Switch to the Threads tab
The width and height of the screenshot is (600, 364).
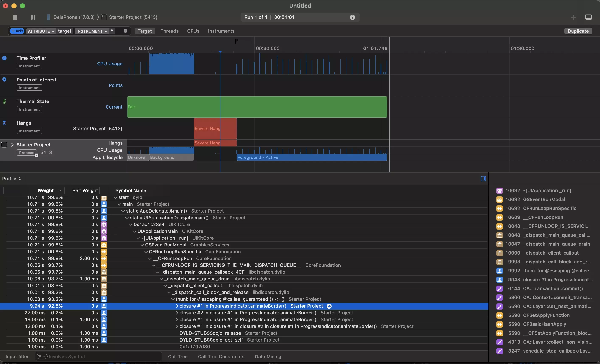pos(169,31)
